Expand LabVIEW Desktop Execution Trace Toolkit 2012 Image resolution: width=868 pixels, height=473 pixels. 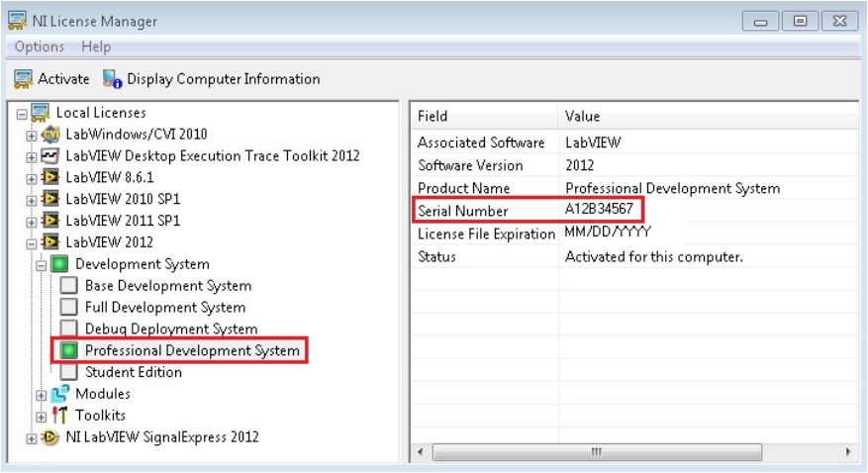point(32,157)
